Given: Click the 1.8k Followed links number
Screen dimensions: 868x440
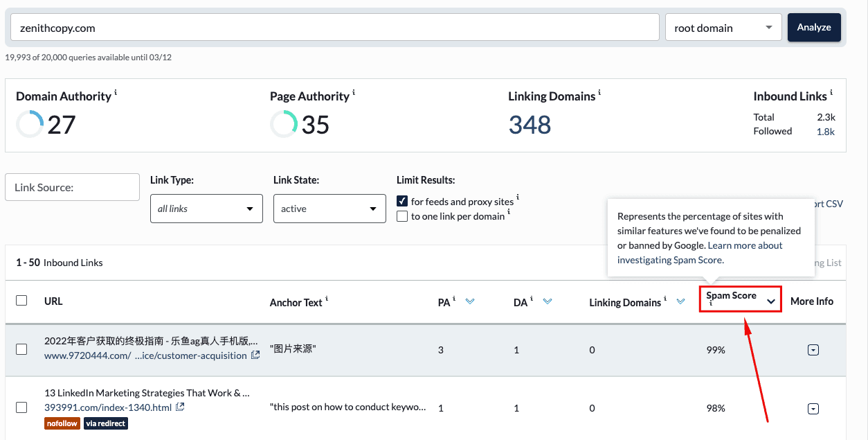Looking at the screenshot, I should (x=826, y=132).
